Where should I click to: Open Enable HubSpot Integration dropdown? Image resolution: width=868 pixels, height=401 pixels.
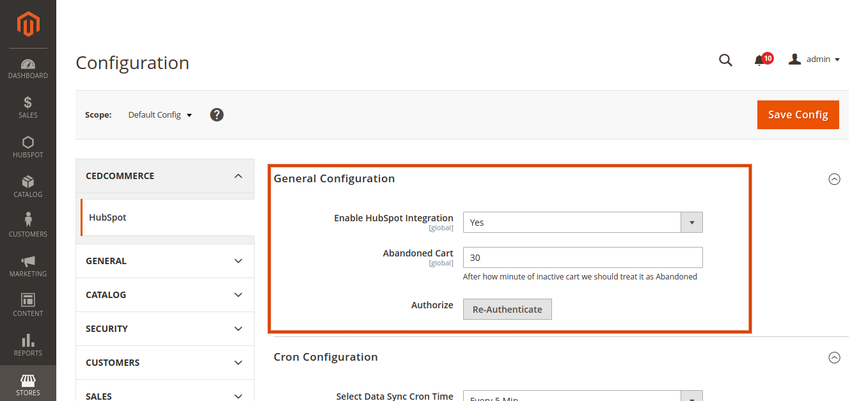click(583, 223)
